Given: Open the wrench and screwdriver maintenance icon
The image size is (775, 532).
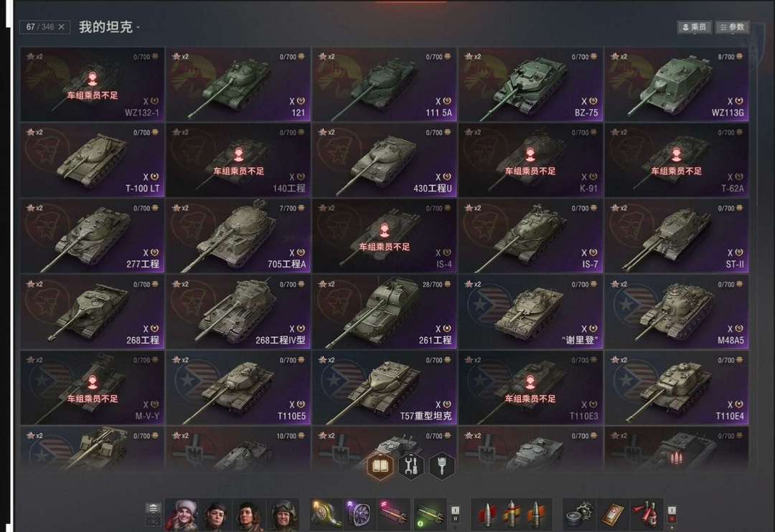Looking at the screenshot, I should [411, 466].
